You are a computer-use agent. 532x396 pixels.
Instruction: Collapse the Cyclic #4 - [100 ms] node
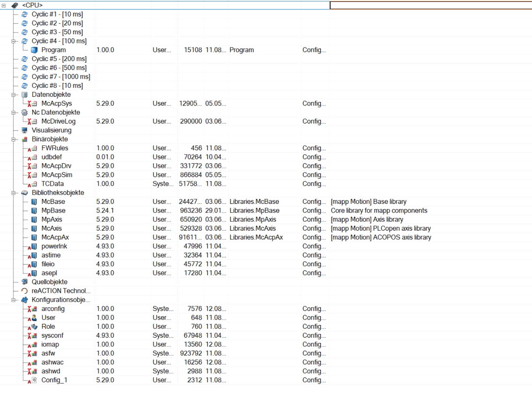tap(13, 41)
